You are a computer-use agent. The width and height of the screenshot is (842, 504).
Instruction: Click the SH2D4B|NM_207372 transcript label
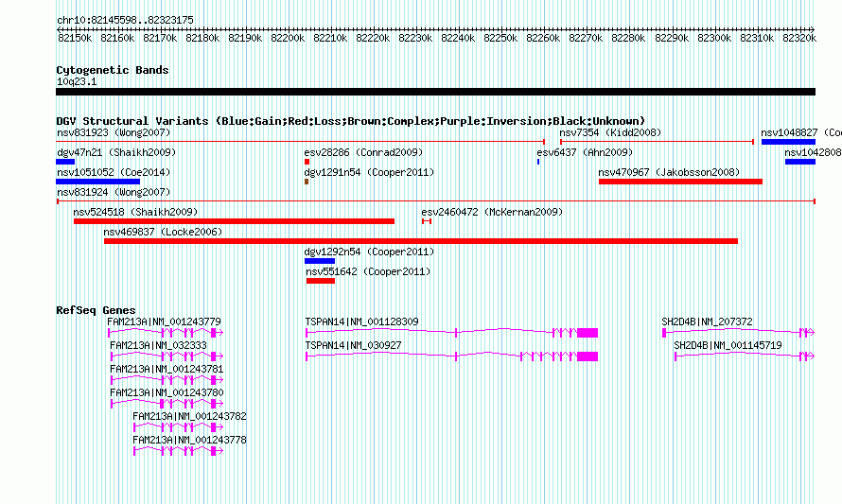click(x=707, y=322)
